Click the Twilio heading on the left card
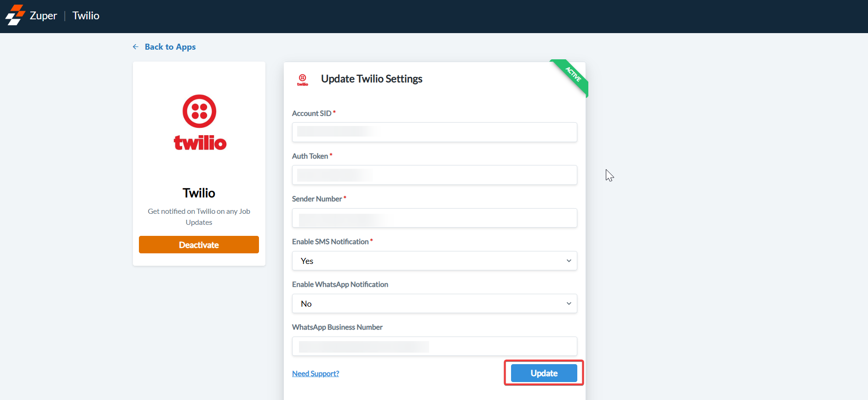 point(199,193)
